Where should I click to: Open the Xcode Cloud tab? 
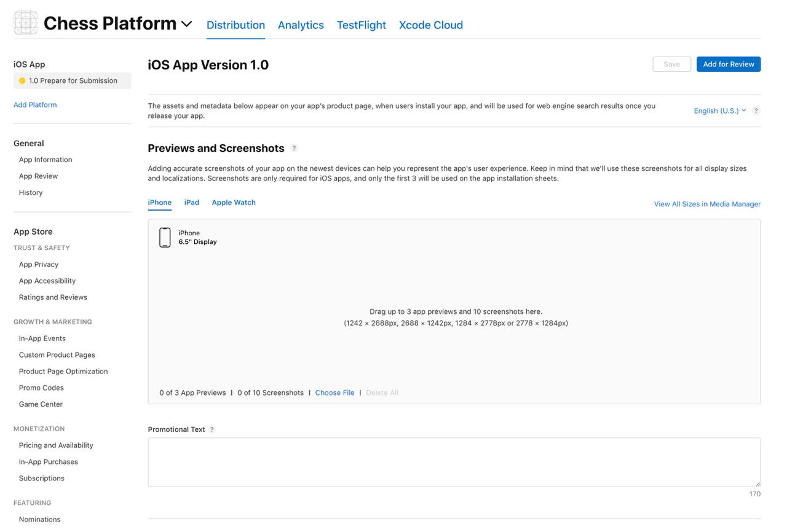coord(431,25)
